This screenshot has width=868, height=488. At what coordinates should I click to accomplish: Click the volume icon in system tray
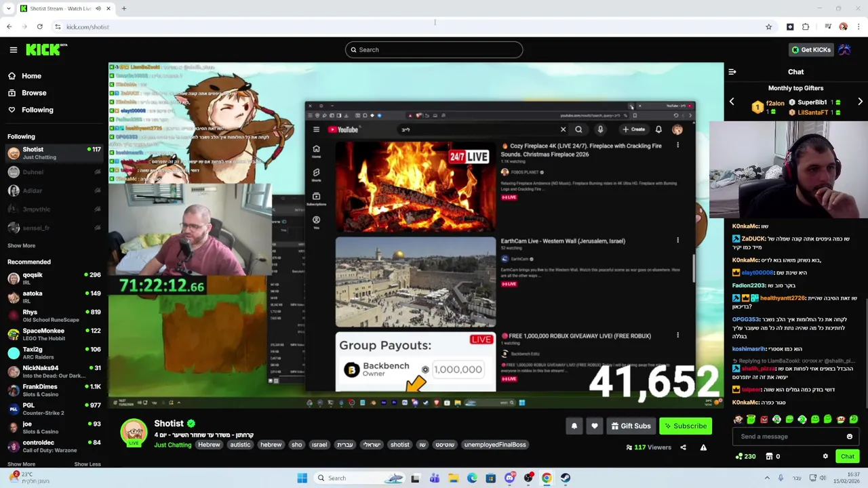[823, 478]
